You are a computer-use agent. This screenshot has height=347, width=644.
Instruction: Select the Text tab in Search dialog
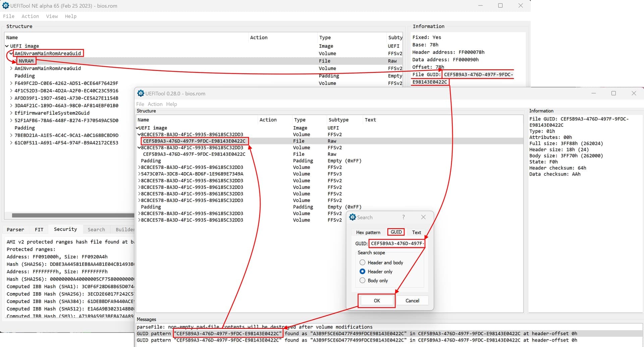coord(416,232)
